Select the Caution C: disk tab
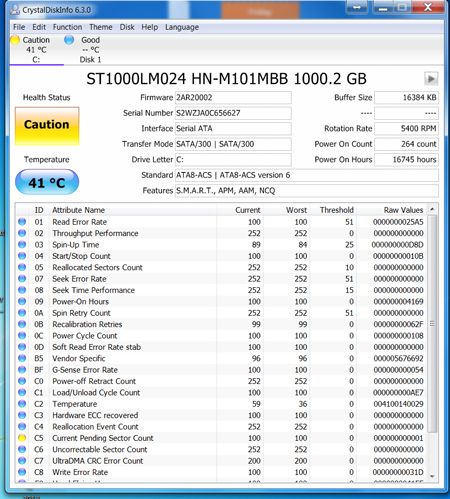The height and width of the screenshot is (499, 450). [36, 50]
